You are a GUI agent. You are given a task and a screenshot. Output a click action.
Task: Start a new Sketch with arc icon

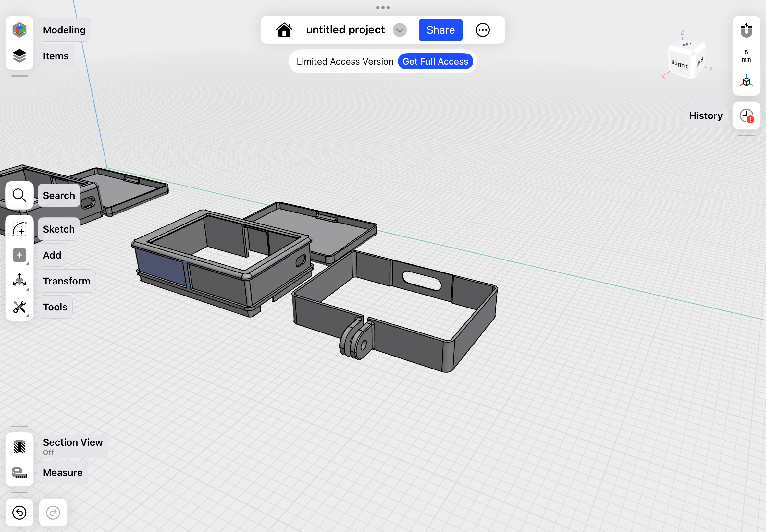(x=19, y=229)
